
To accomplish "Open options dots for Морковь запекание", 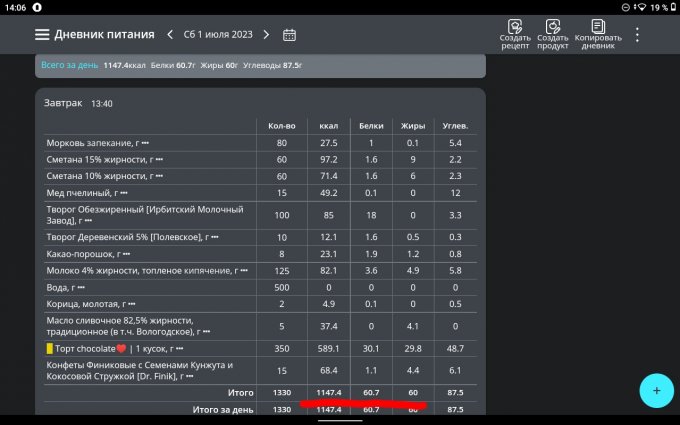I will [x=145, y=144].
